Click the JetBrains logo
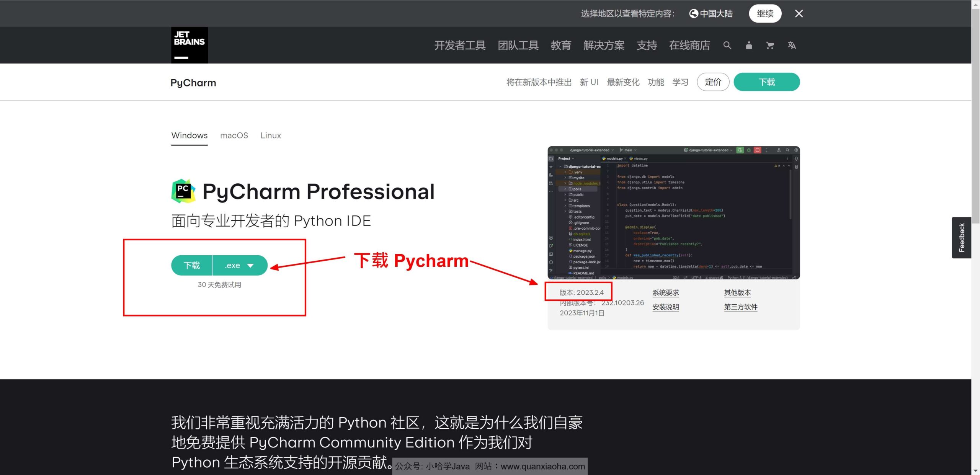This screenshot has height=475, width=980. (x=189, y=45)
